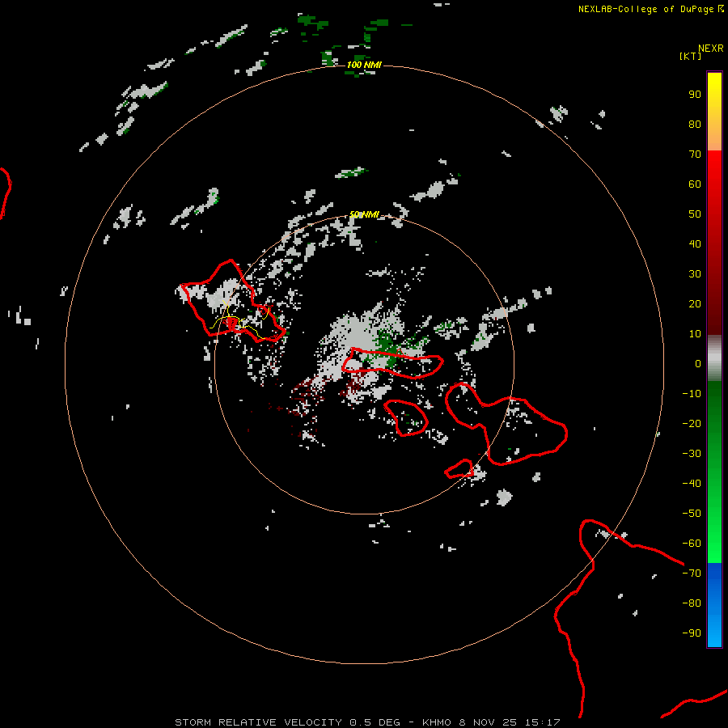Click the -70 value on velocity scale
This screenshot has width=728, height=728.
pos(692,574)
